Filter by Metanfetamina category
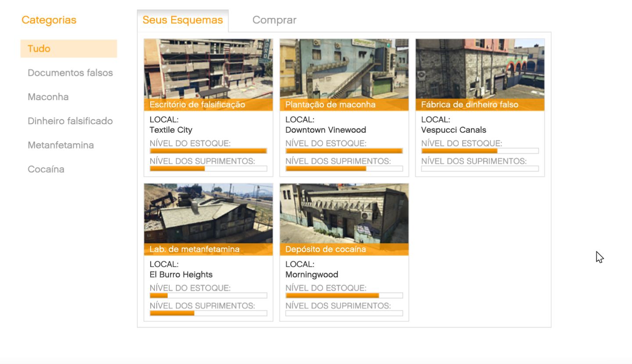 pos(61,145)
